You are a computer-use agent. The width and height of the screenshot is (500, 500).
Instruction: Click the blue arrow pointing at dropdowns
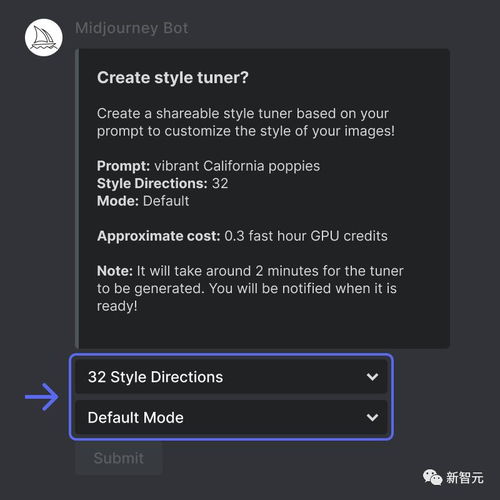coord(42,397)
